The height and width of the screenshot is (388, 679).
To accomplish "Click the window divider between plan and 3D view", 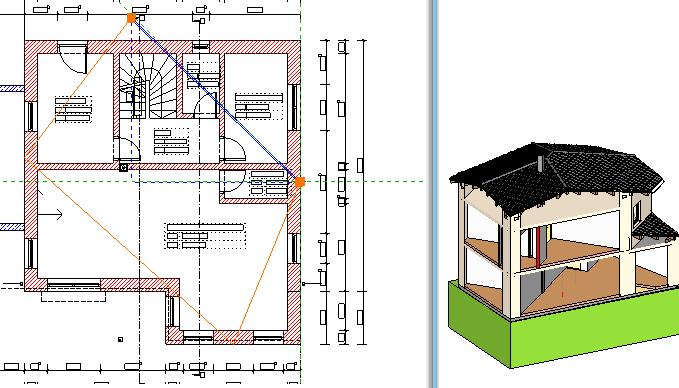I will 434,194.
